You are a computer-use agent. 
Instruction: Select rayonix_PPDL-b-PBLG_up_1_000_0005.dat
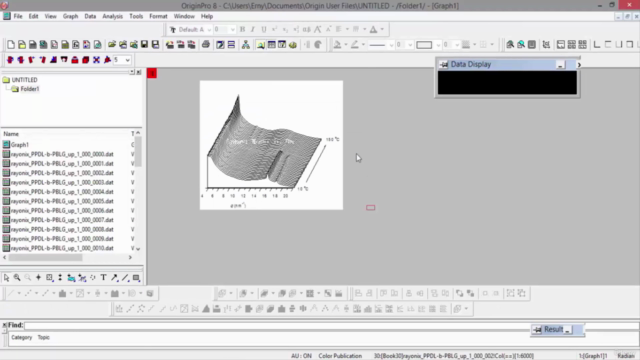pos(62,201)
